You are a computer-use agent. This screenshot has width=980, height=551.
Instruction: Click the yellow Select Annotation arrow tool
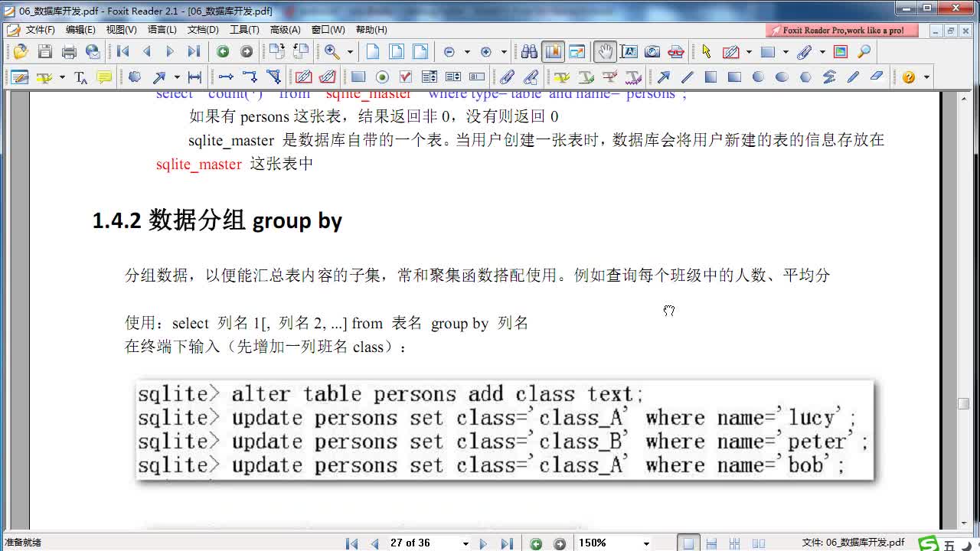706,51
